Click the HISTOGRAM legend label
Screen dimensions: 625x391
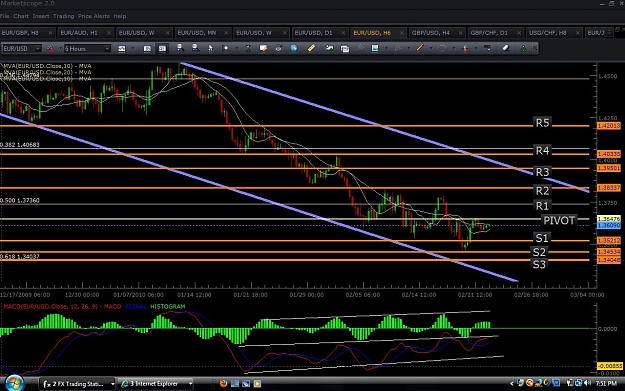click(167, 307)
